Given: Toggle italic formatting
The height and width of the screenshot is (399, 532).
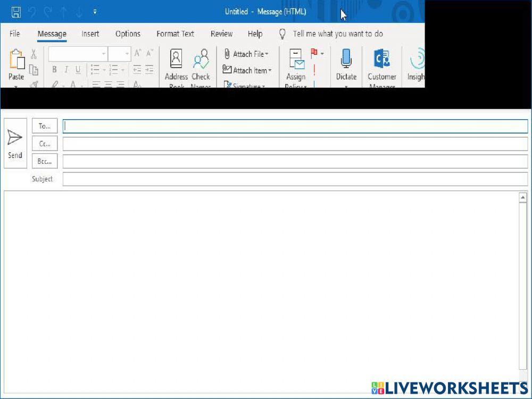Looking at the screenshot, I should 66,70.
